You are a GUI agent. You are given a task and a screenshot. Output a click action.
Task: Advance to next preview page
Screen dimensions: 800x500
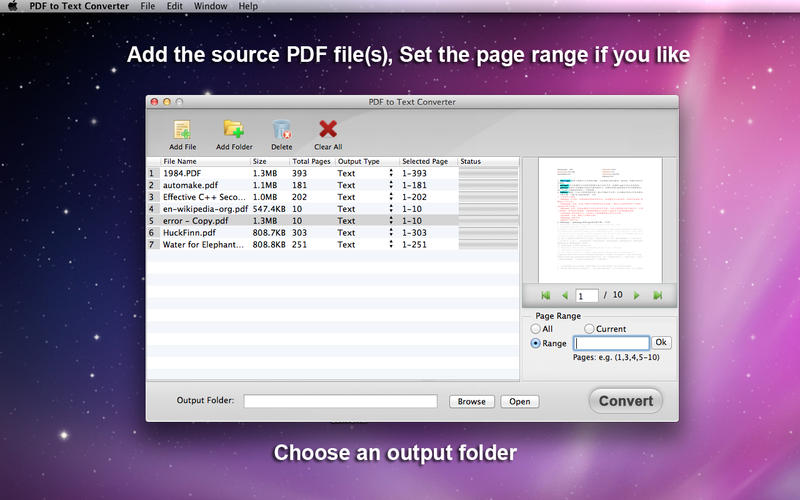tap(636, 295)
